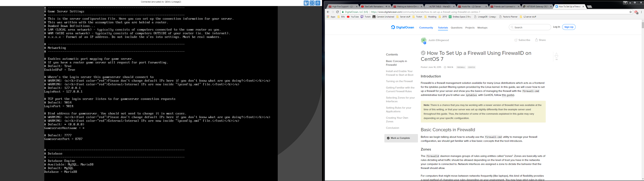Jump to Turning on the Firewall section
644x181 pixels.
coord(399,81)
